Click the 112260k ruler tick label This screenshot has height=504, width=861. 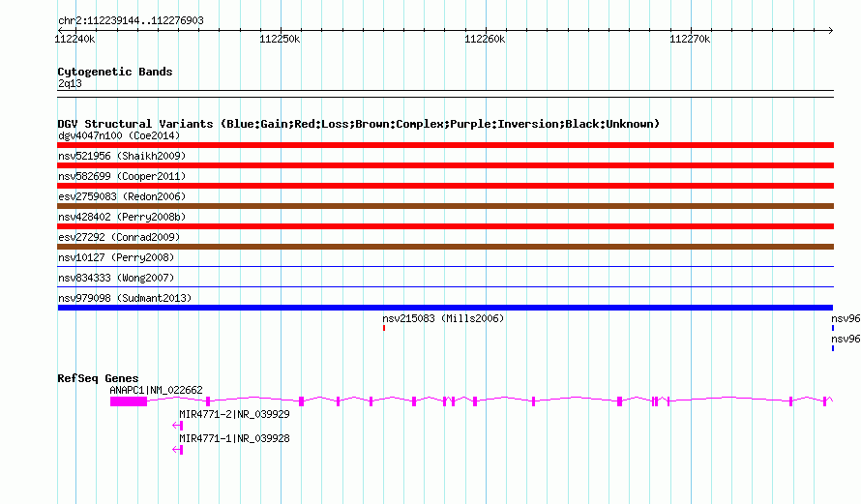tap(485, 39)
